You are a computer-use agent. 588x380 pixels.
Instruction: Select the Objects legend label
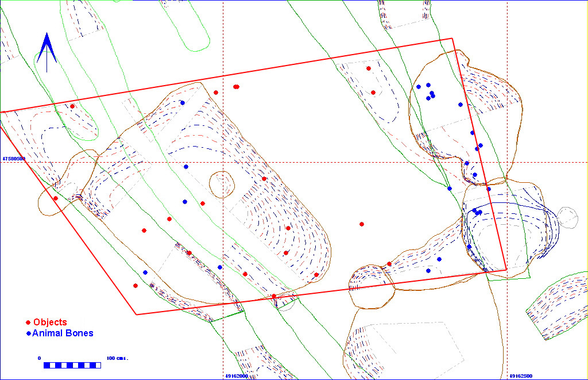(x=50, y=323)
